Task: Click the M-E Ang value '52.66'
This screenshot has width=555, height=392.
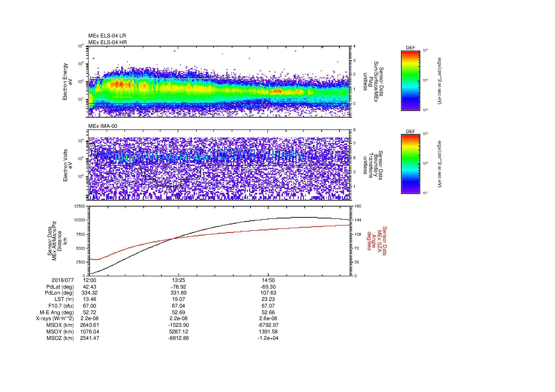Action: click(268, 313)
